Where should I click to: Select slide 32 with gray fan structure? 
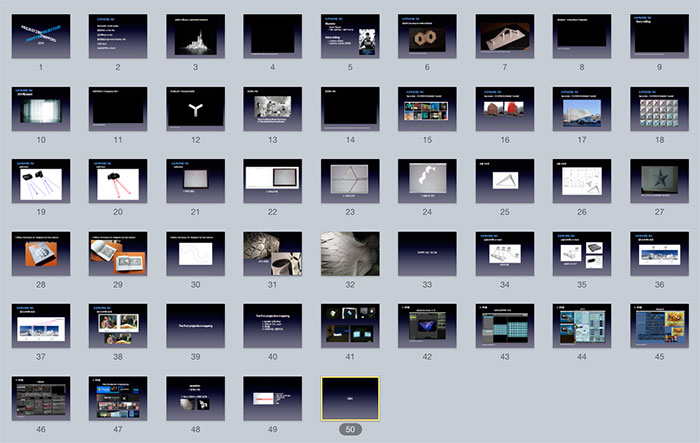pos(350,253)
